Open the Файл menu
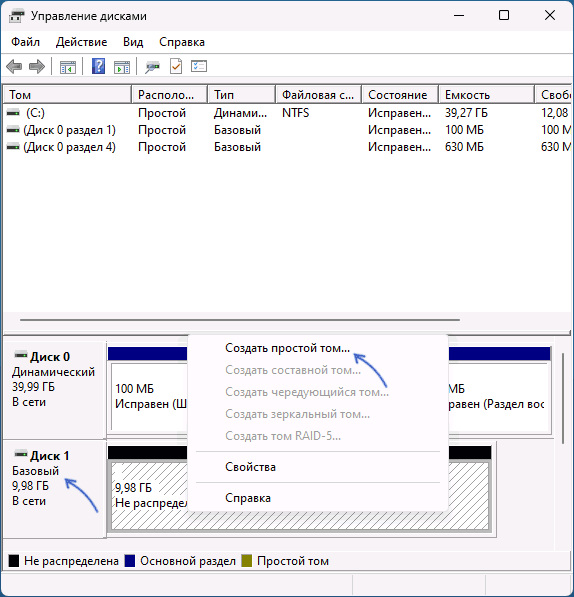574x597 pixels. coord(25,42)
